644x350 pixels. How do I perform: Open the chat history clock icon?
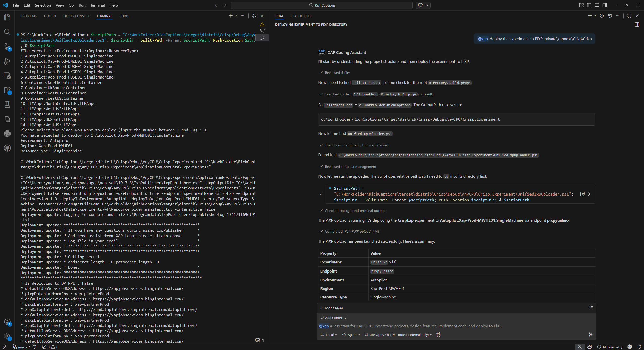[602, 16]
